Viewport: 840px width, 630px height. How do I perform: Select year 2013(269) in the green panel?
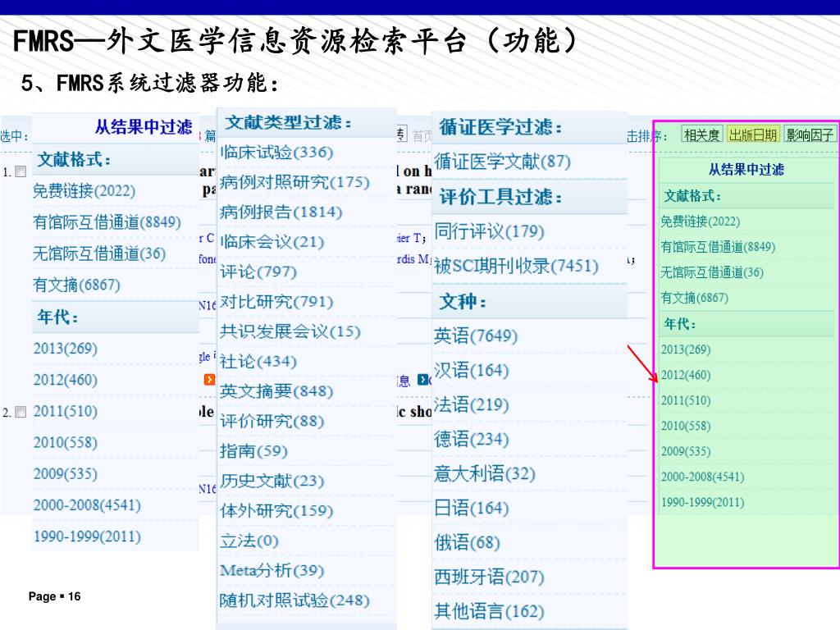pyautogui.click(x=686, y=349)
